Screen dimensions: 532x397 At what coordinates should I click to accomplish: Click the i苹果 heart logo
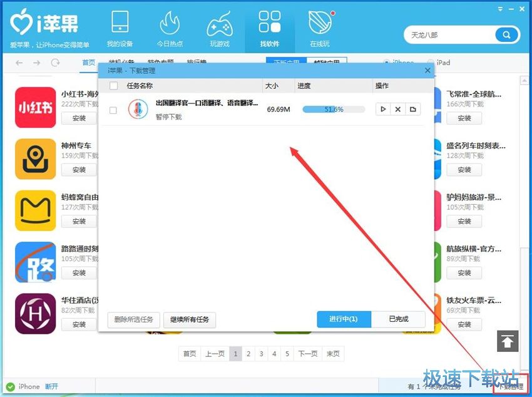point(21,23)
